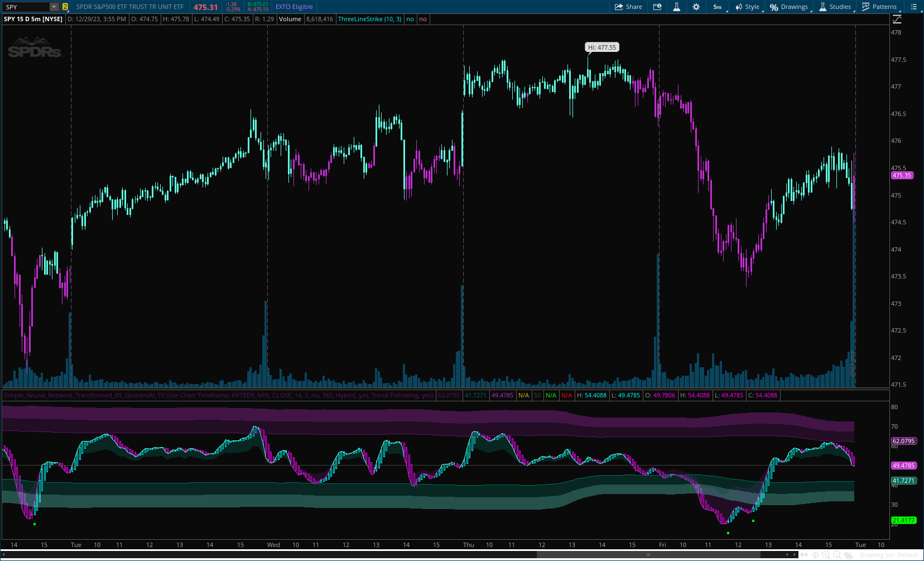Open the list-style menu icon at the toolbar's far right
Screen dimensions: 924x561
click(913, 7)
